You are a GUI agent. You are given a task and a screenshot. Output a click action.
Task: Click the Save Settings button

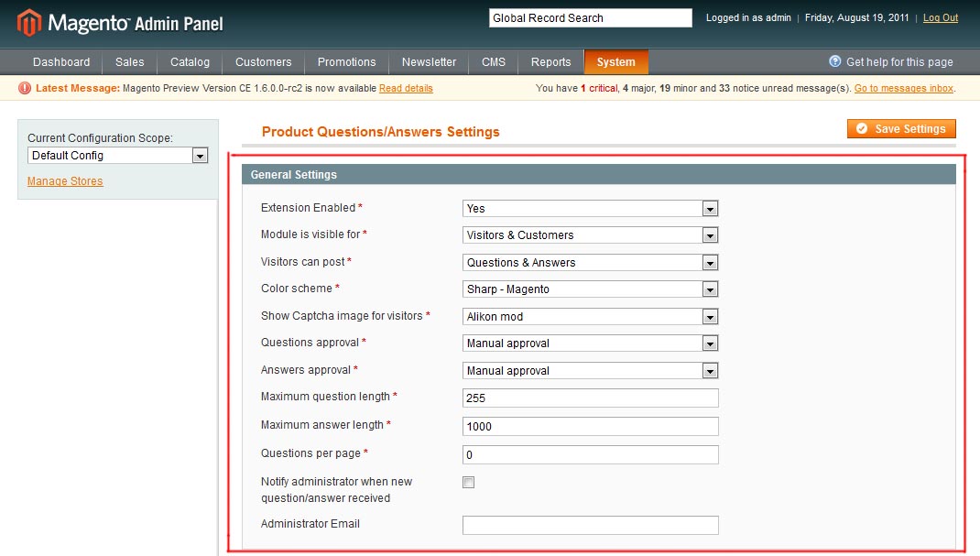tap(901, 128)
